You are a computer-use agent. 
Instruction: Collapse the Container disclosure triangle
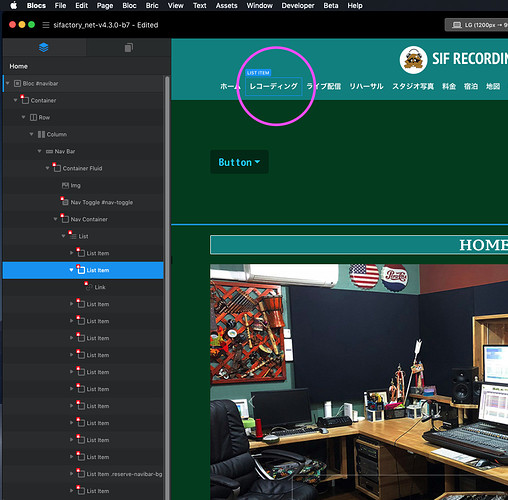tap(15, 100)
